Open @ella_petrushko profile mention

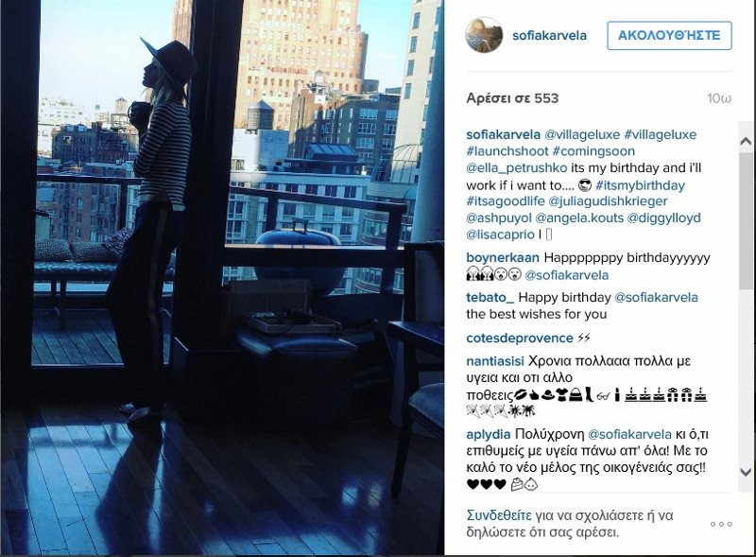click(x=516, y=168)
